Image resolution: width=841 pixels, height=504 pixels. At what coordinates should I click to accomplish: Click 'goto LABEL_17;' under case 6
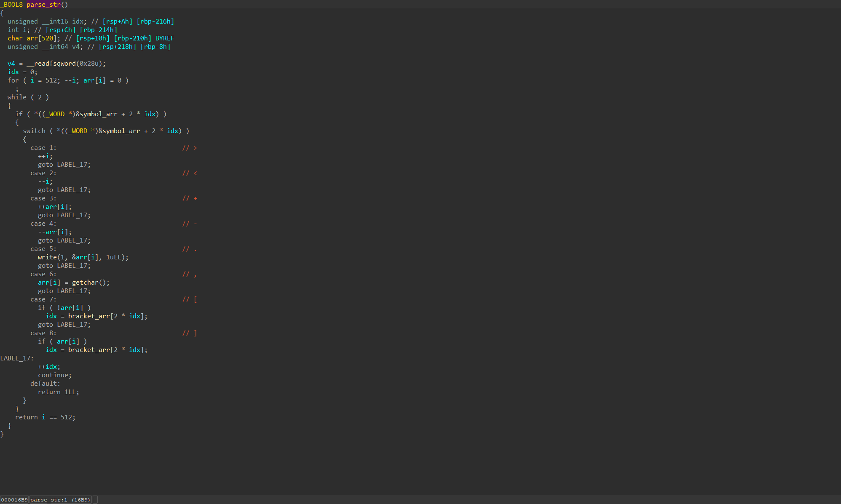pyautogui.click(x=64, y=291)
